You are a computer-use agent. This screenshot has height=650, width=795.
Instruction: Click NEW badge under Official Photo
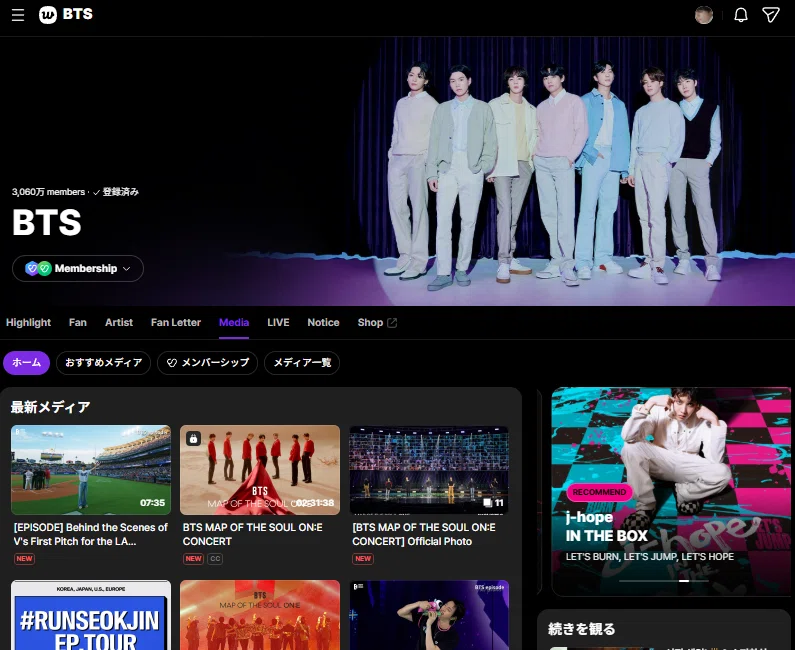(x=363, y=559)
